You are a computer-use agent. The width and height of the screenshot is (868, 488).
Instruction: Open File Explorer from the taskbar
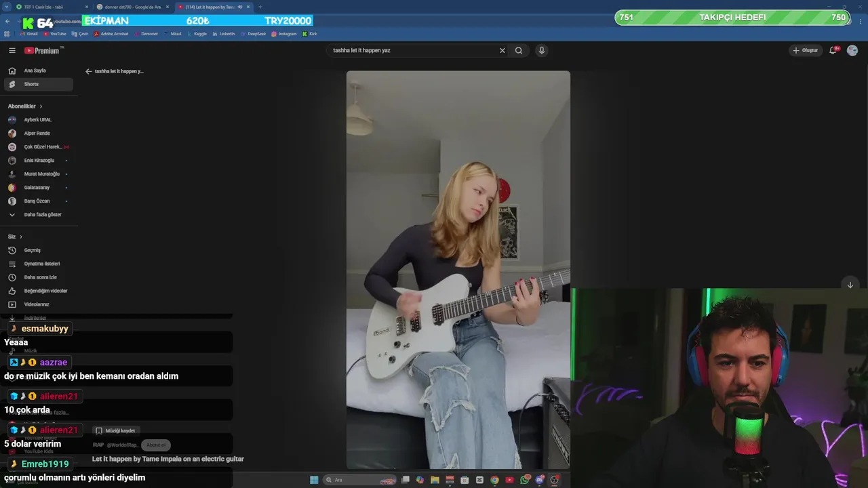pos(435,480)
